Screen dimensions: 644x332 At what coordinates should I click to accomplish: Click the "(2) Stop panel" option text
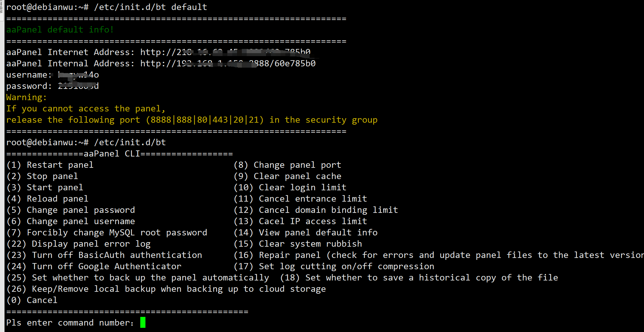pyautogui.click(x=42, y=176)
